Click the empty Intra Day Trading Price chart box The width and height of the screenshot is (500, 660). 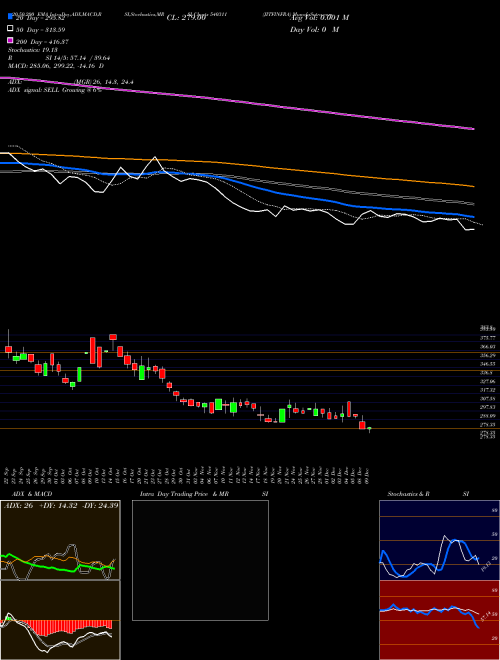(200, 560)
